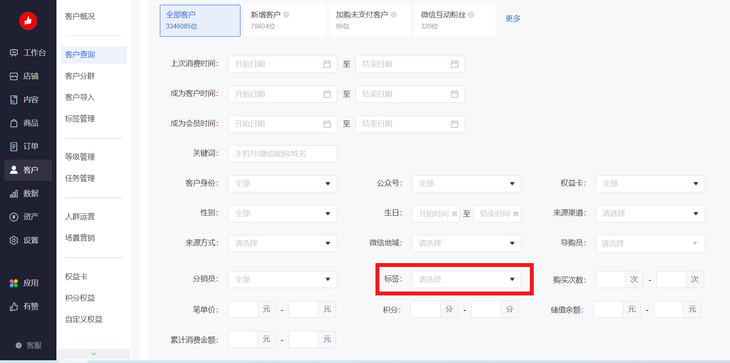Select the 全部客户 tab card
This screenshot has width=730, height=363.
click(200, 20)
